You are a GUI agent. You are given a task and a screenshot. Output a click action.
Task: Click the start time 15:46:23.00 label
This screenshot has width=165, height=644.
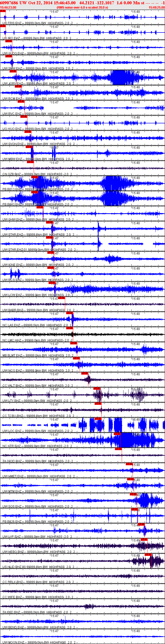coord(8,8)
